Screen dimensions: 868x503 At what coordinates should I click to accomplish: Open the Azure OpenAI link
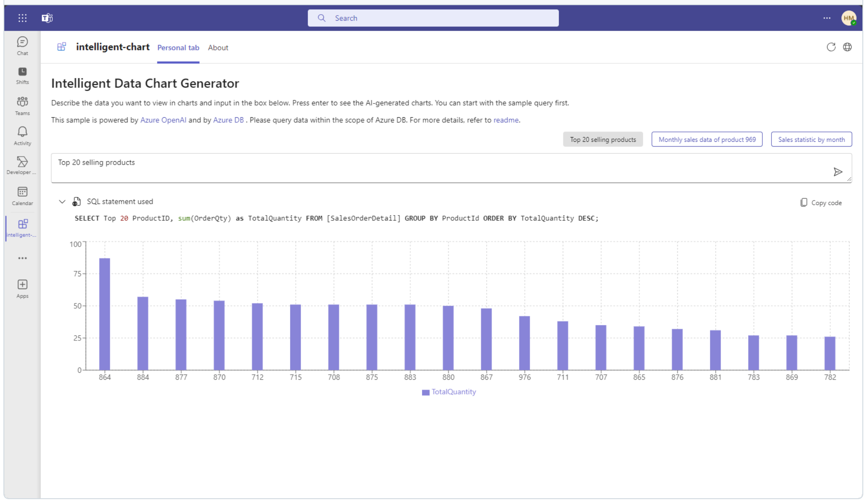pyautogui.click(x=163, y=120)
